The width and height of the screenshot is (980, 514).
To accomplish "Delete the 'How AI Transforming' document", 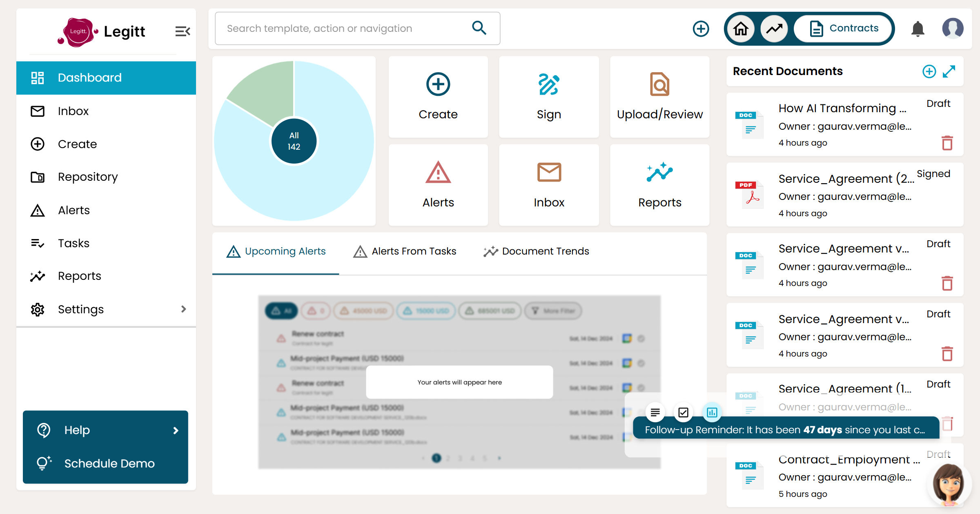I will tap(947, 143).
